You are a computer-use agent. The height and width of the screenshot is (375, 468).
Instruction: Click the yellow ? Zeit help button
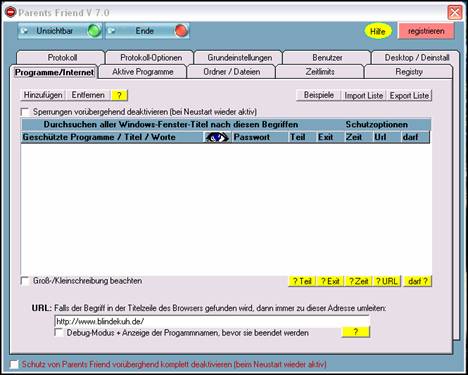[x=358, y=281]
